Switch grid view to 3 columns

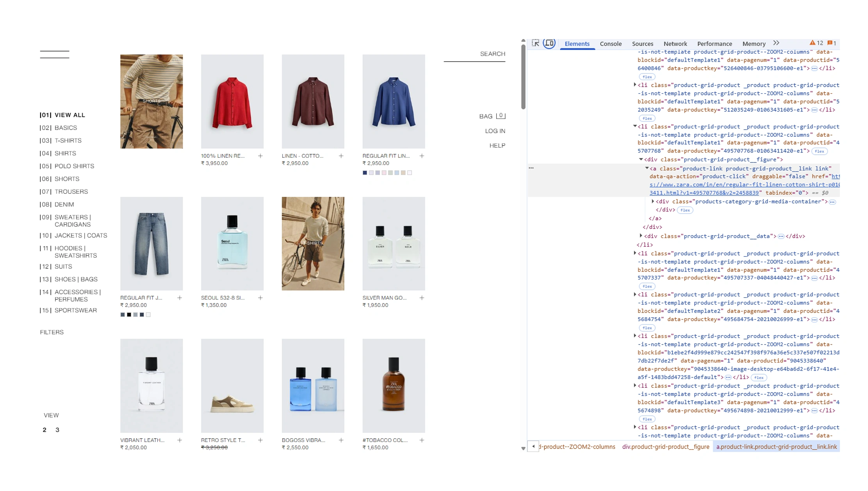point(57,430)
